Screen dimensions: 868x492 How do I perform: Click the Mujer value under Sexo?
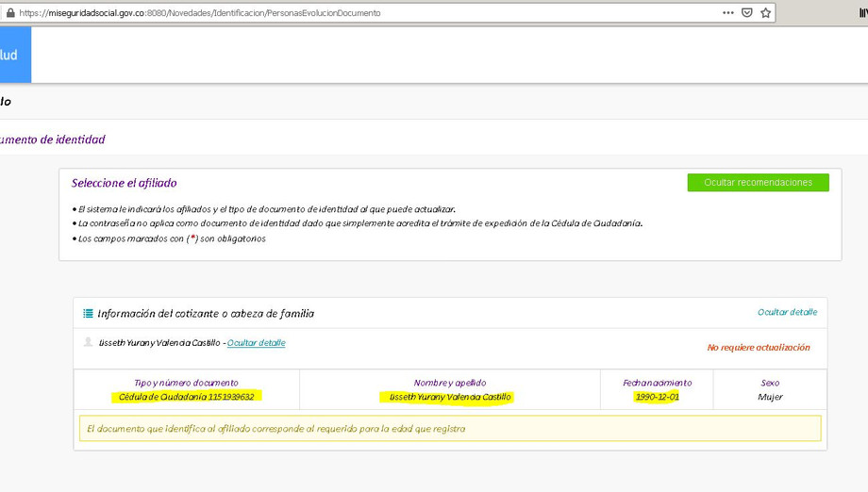(770, 397)
